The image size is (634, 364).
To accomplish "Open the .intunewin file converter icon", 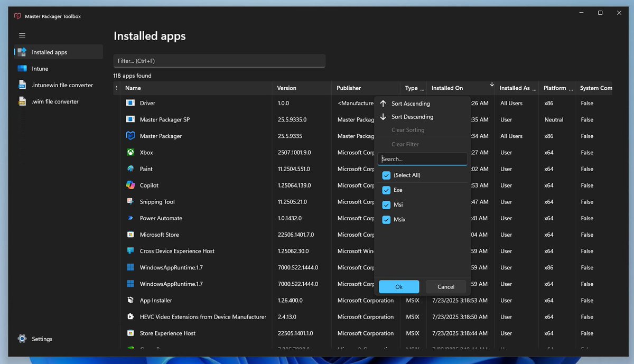I will 22,85.
